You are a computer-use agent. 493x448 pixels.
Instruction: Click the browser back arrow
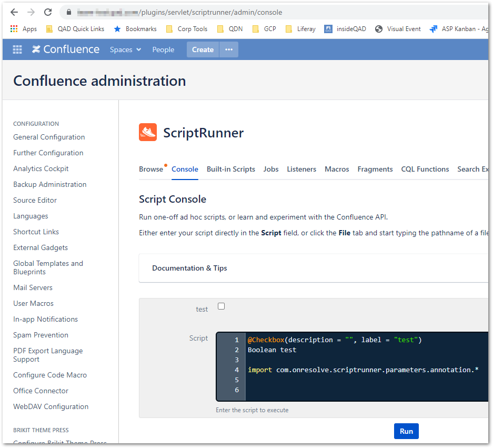(x=14, y=12)
